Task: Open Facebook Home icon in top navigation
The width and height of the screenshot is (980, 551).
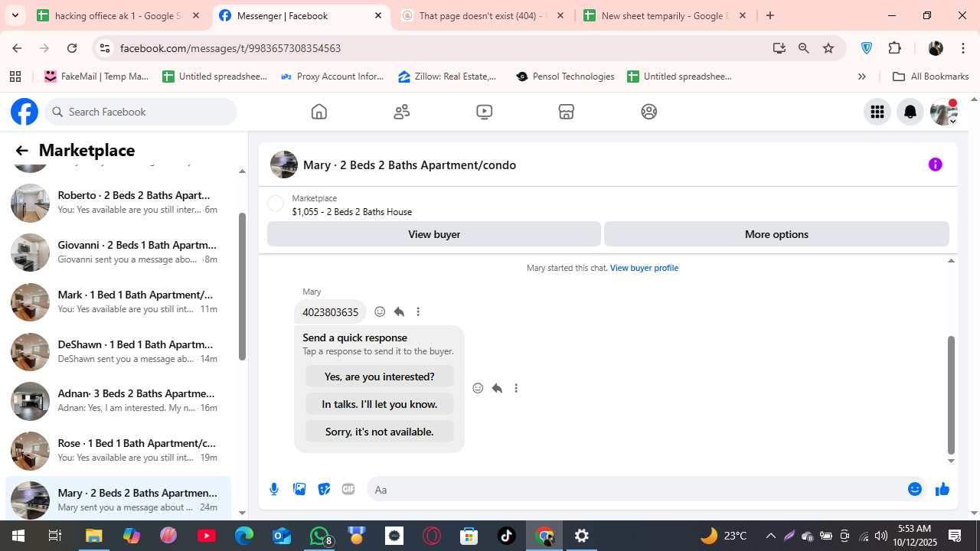Action: coord(319,112)
